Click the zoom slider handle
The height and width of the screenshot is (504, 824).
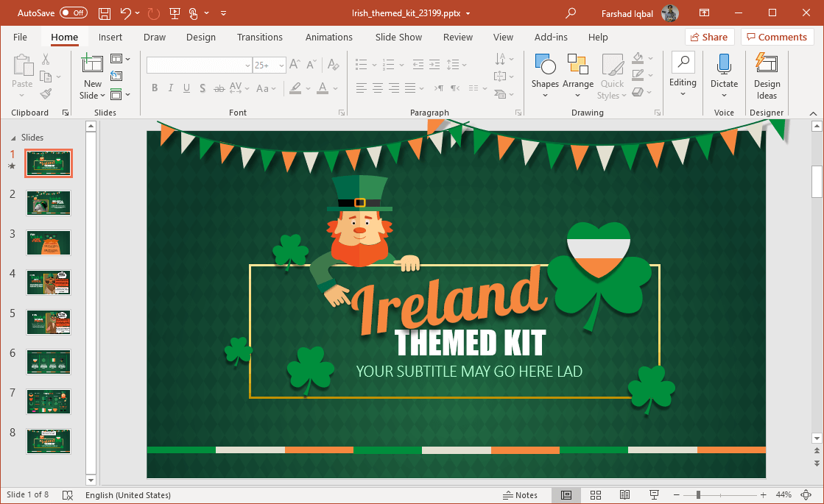click(x=698, y=495)
